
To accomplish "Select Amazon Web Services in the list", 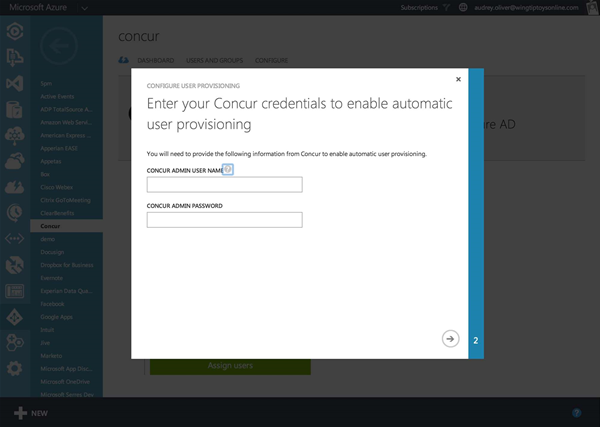I will (x=67, y=122).
